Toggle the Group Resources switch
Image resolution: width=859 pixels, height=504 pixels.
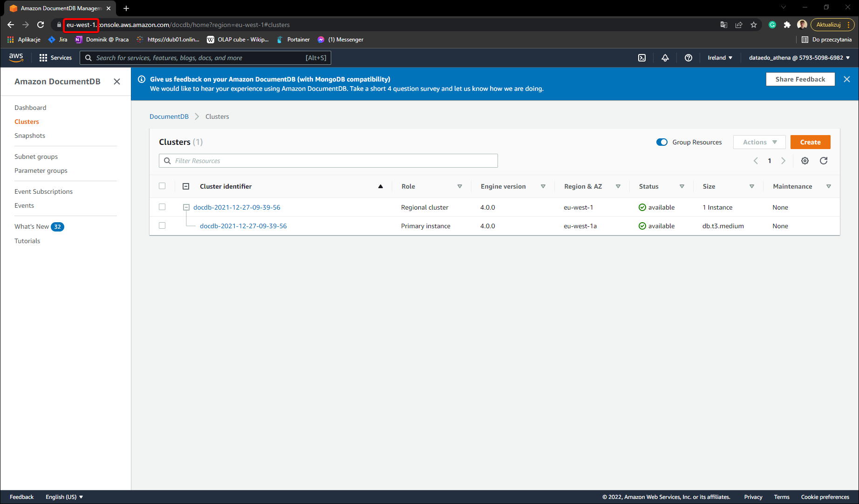662,142
